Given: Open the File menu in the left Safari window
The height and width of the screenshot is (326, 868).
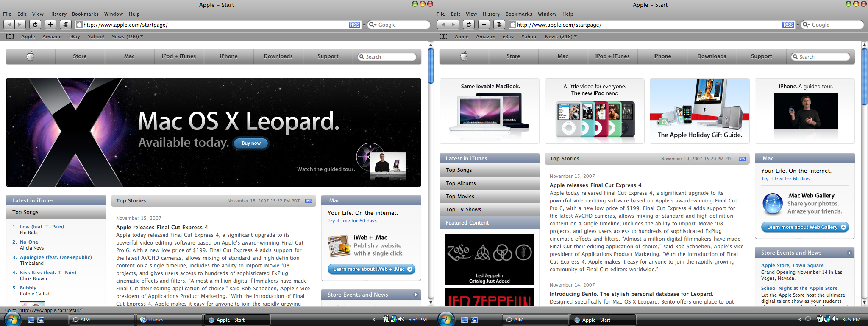Looking at the screenshot, I should pyautogui.click(x=7, y=14).
